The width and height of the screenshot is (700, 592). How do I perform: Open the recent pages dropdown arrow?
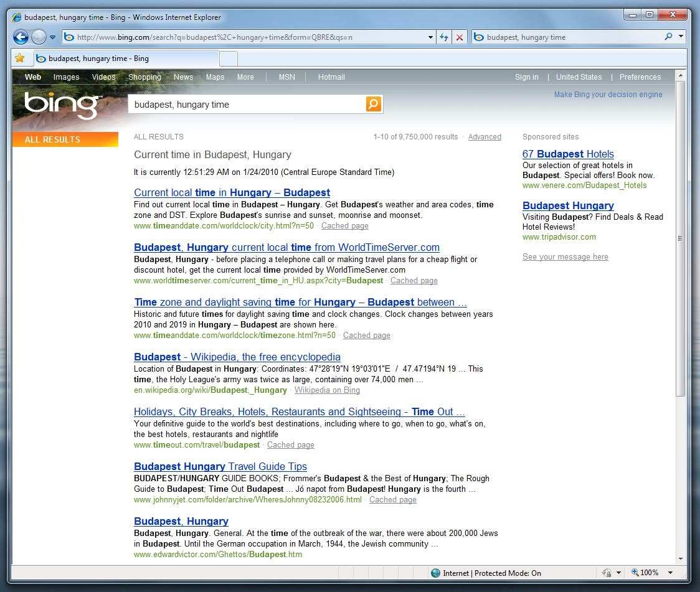(x=53, y=37)
